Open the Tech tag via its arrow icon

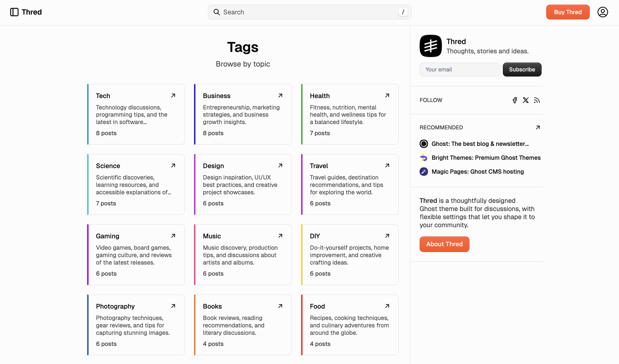(x=173, y=95)
